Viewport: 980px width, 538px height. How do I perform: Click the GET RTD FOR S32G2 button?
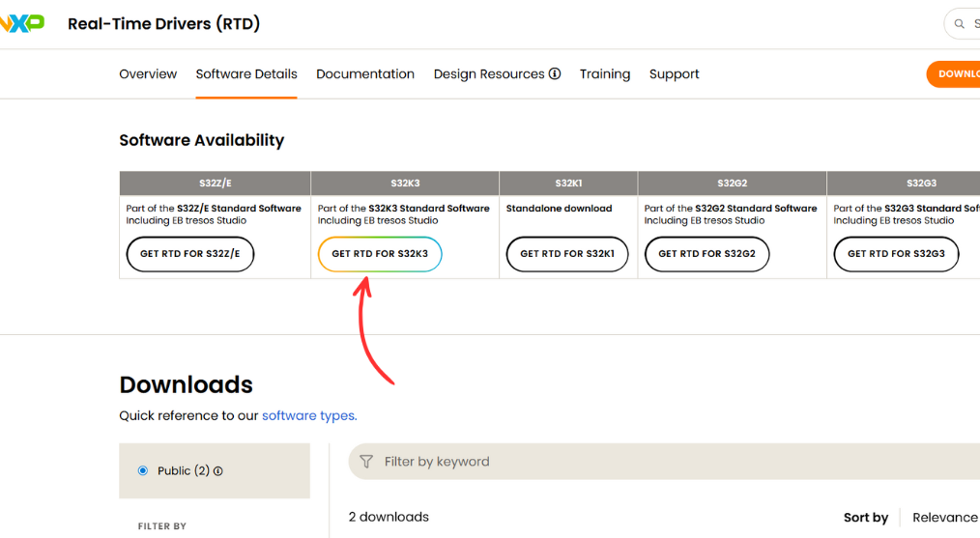[x=706, y=254]
